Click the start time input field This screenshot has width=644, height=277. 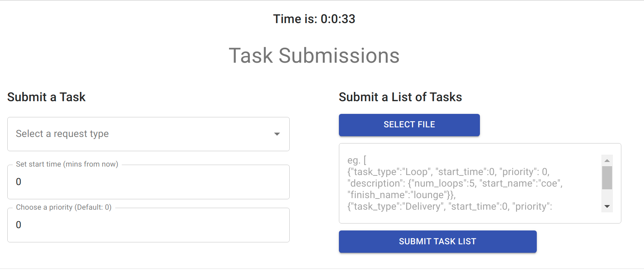coord(148,182)
